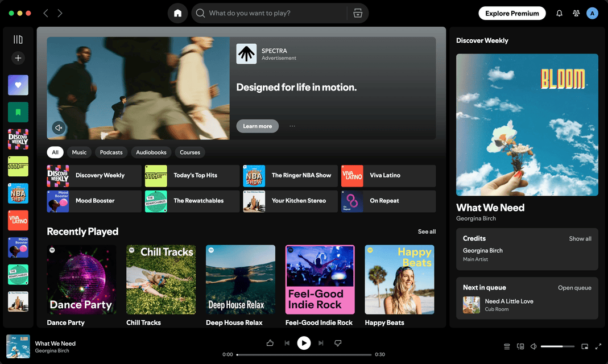Open Viva Latino in the sidebar
608x364 pixels.
18,220
